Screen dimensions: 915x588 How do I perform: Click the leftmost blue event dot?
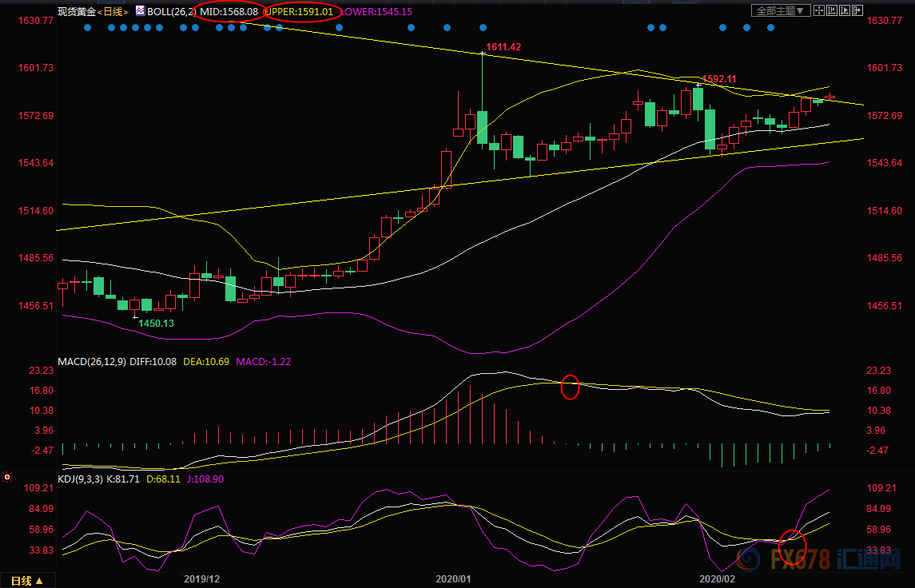pyautogui.click(x=87, y=28)
